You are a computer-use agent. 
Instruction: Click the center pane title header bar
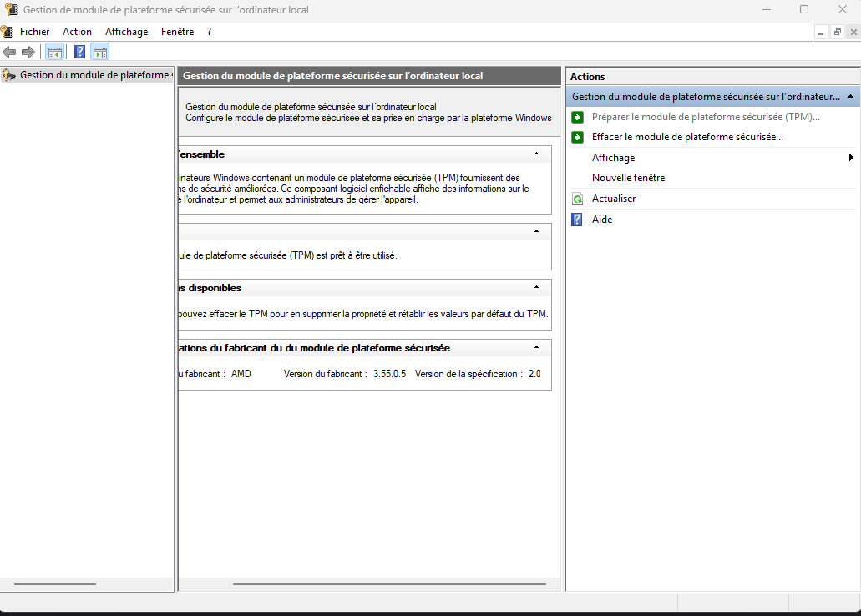[x=369, y=76]
